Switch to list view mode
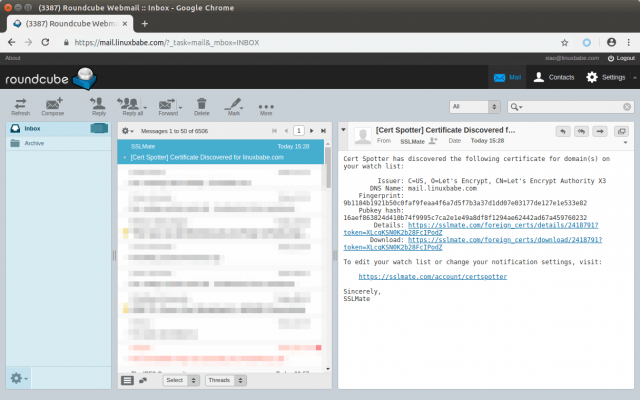 pyautogui.click(x=127, y=380)
